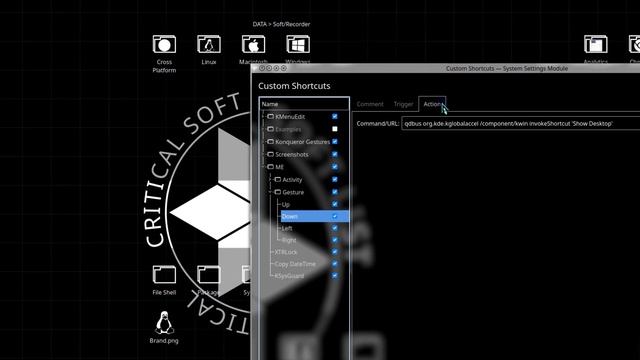
Task: Uncheck the Up gesture checkbox
Action: pos(335,204)
